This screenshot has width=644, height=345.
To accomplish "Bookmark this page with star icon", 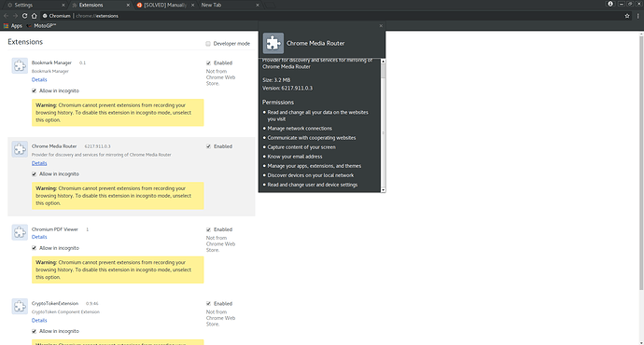I will 627,16.
